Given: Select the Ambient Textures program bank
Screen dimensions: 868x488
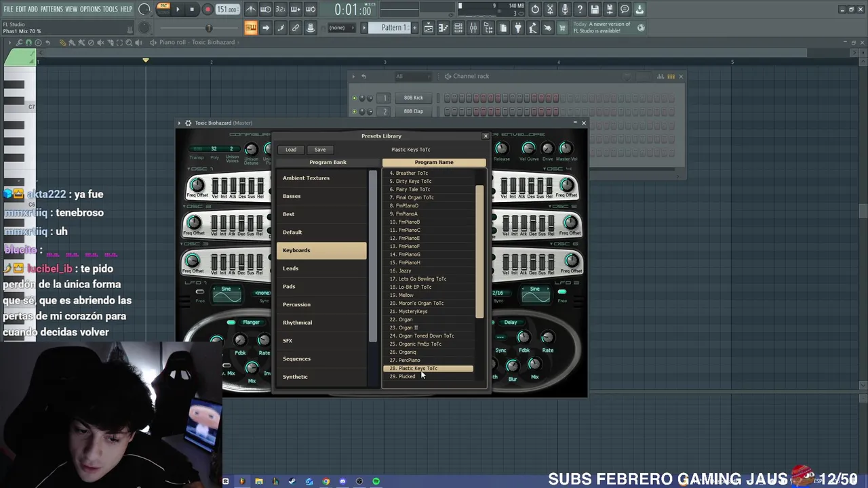Looking at the screenshot, I should pyautogui.click(x=321, y=178).
